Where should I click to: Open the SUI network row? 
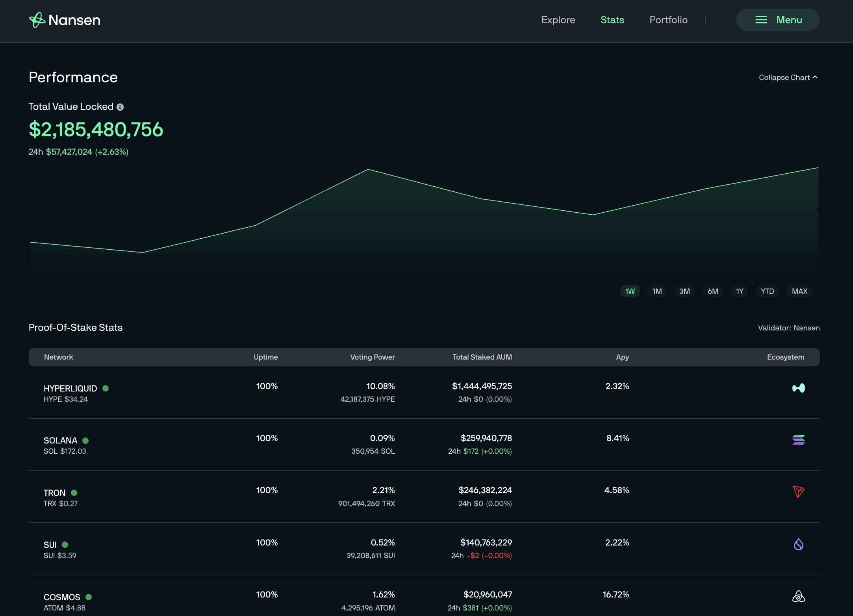click(x=424, y=549)
